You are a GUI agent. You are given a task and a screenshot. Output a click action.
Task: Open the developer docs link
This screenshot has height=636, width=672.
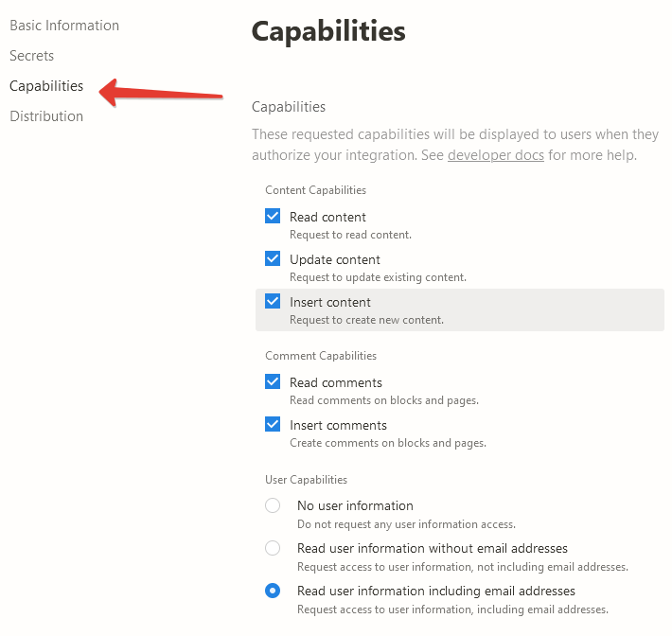click(495, 155)
